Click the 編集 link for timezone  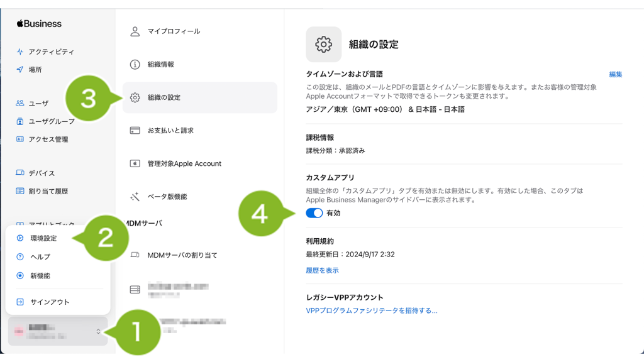[x=615, y=74]
